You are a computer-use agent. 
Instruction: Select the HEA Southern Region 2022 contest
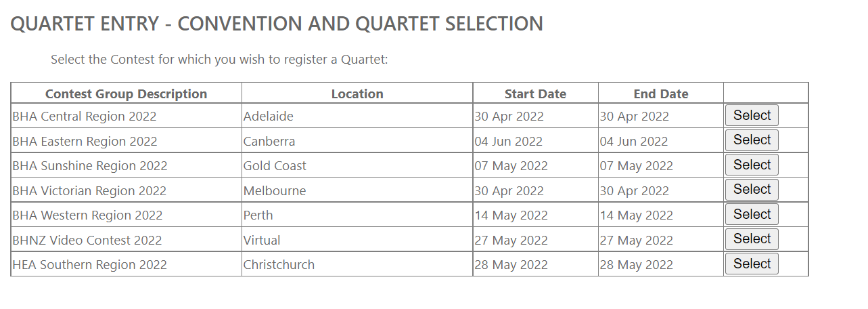click(751, 264)
